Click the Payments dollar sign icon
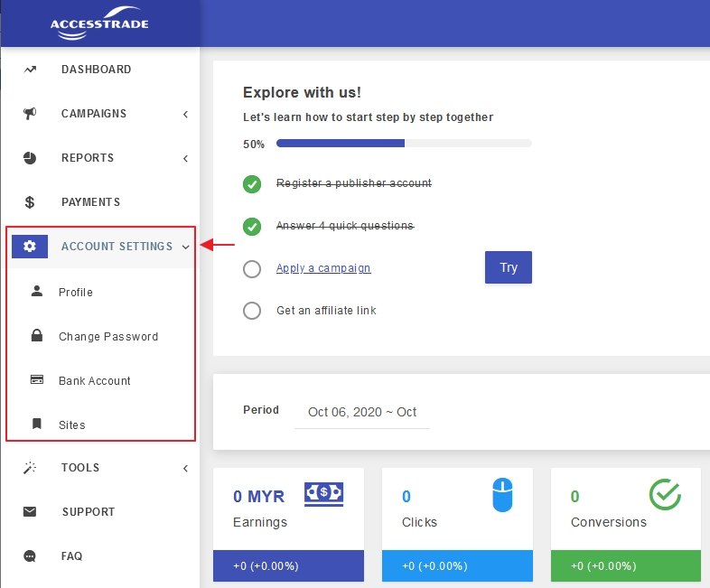Viewport: 710px width, 588px height. click(x=30, y=202)
